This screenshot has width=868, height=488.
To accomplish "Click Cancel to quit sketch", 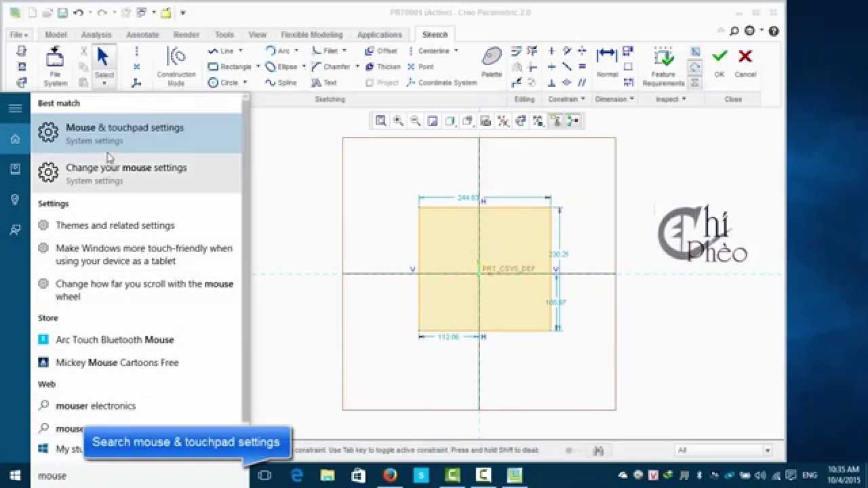I will coord(745,63).
